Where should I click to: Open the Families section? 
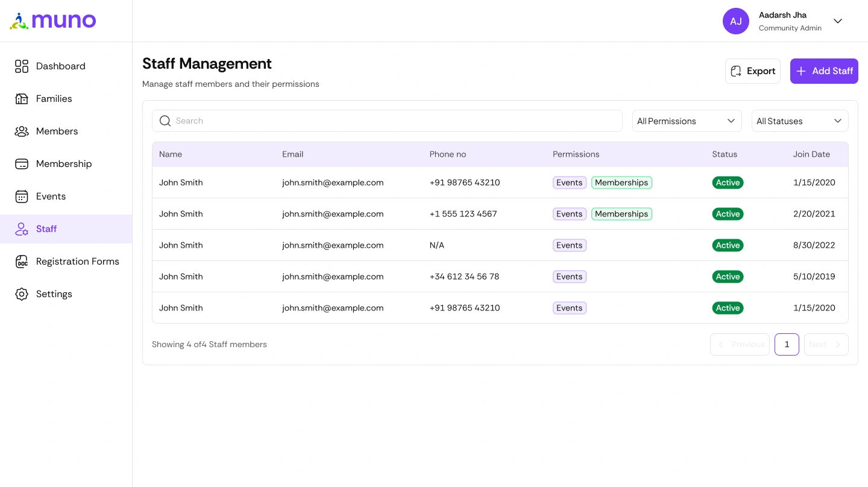point(66,99)
